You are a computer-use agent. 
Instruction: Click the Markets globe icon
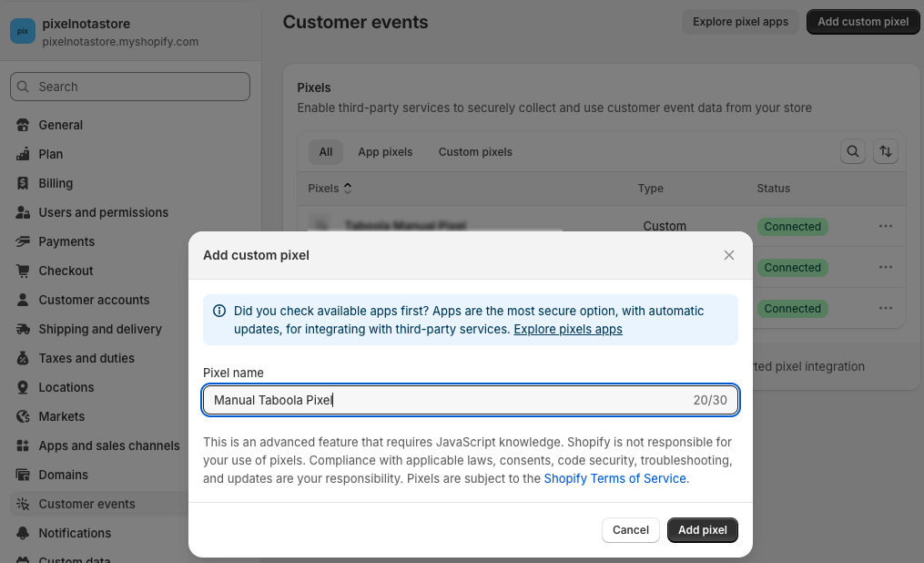(x=23, y=417)
